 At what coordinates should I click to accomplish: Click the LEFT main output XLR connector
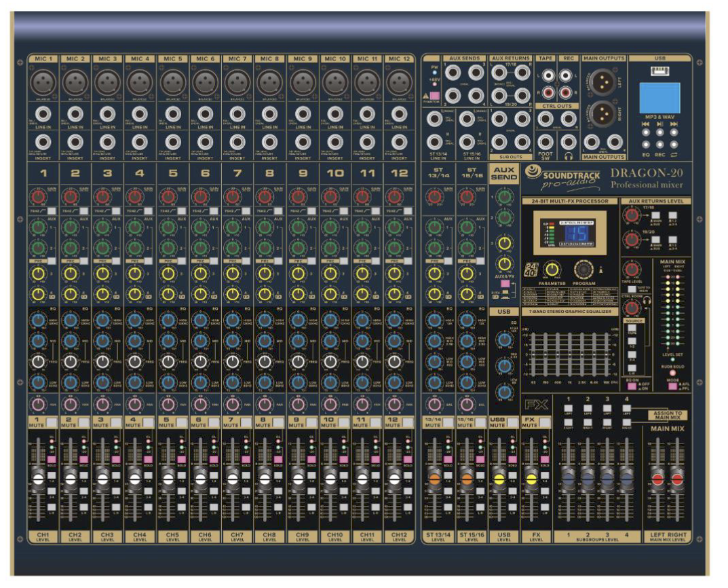click(602, 81)
